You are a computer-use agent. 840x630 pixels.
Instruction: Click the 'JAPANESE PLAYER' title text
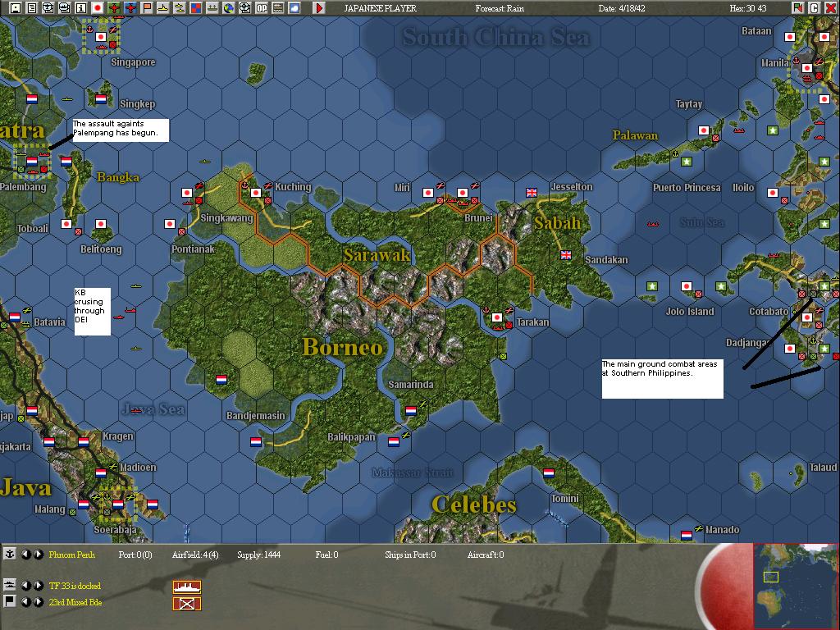click(381, 8)
